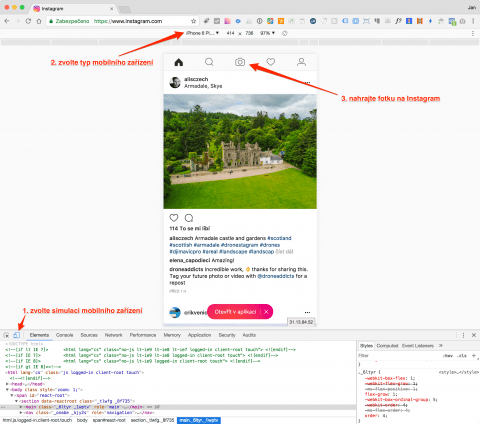Open @droneaddicts mention link
The width and height of the screenshot is (480, 424).
tap(276, 276)
